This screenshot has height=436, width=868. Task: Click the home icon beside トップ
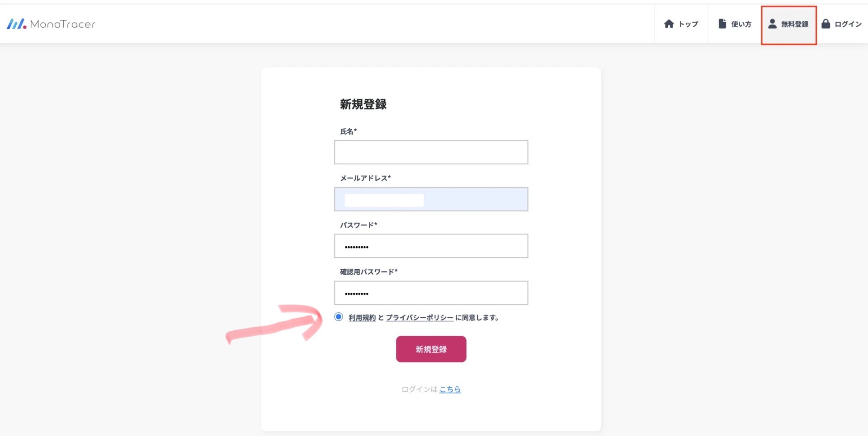pyautogui.click(x=669, y=24)
